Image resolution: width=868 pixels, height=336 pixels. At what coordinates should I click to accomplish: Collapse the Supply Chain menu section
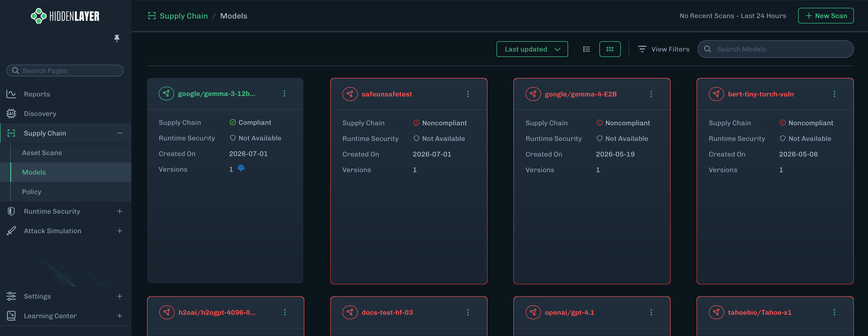point(120,133)
